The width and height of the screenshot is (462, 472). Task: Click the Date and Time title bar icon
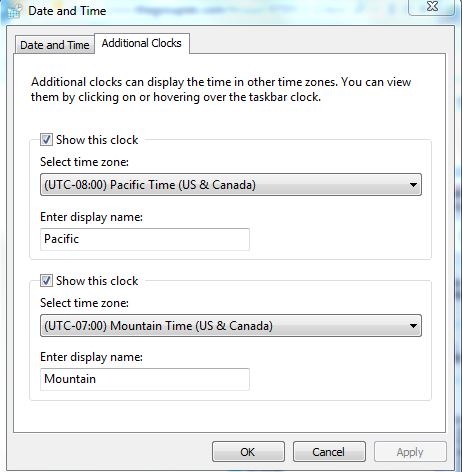[x=14, y=11]
